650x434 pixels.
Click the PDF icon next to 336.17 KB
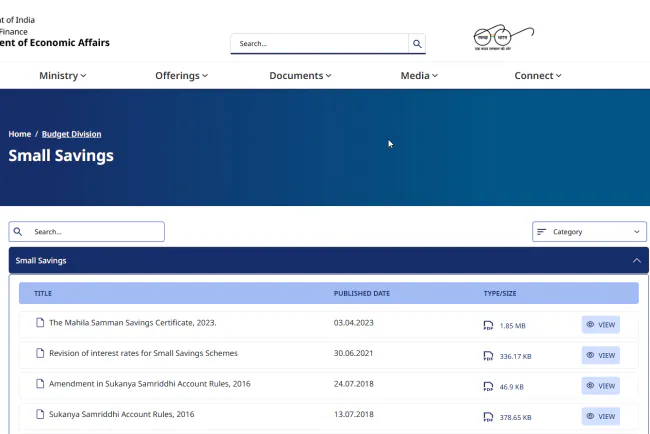(x=488, y=356)
